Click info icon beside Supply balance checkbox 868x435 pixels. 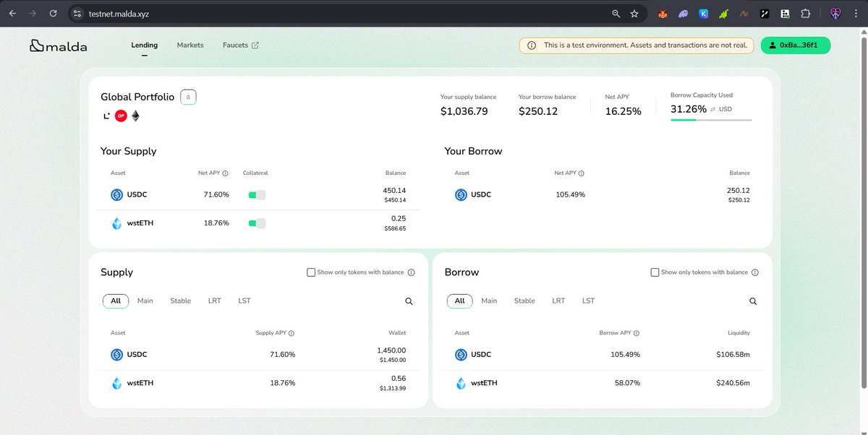point(412,272)
